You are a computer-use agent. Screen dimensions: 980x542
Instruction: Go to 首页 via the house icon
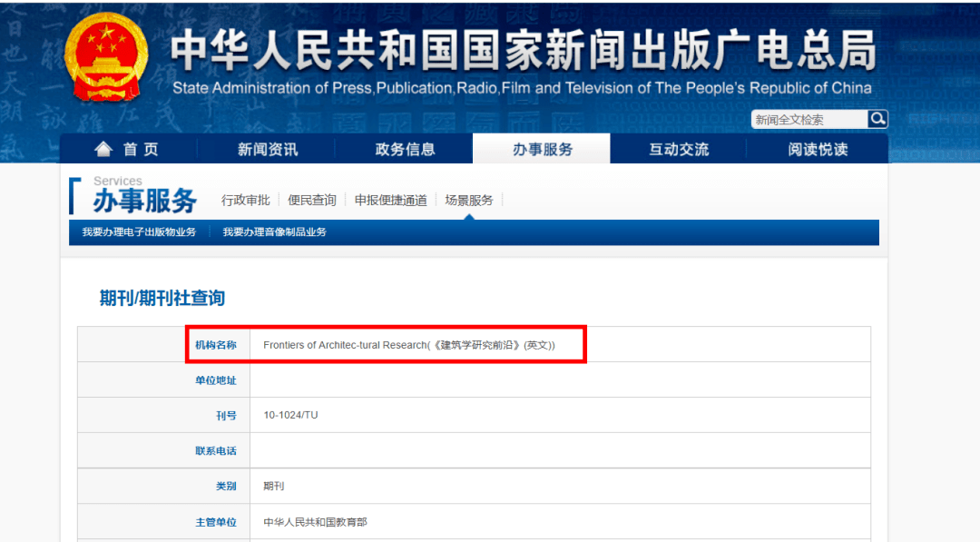coord(104,150)
